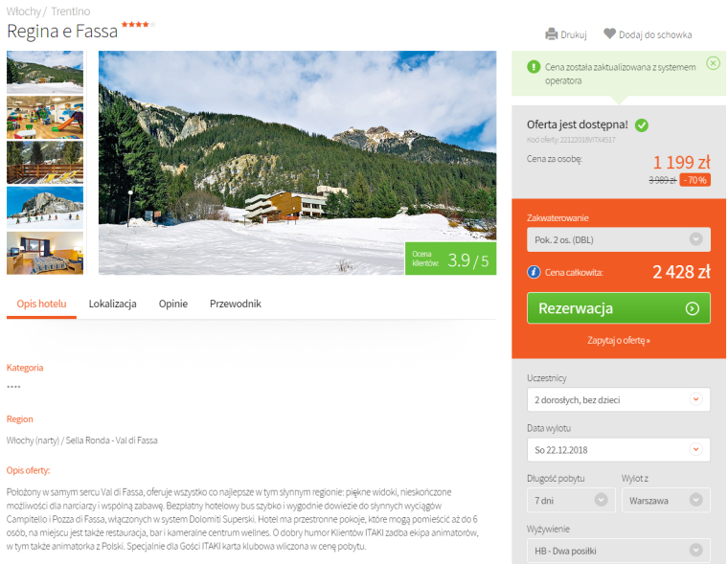The height and width of the screenshot is (564, 728).
Task: Expand the Wylot z Warszawa dropdown
Action: click(x=666, y=501)
